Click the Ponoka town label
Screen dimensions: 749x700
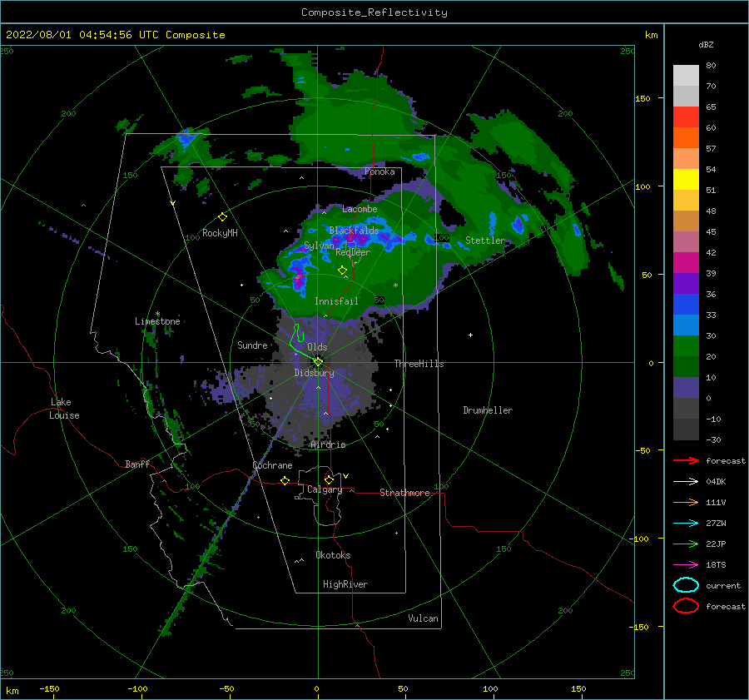[x=379, y=171]
